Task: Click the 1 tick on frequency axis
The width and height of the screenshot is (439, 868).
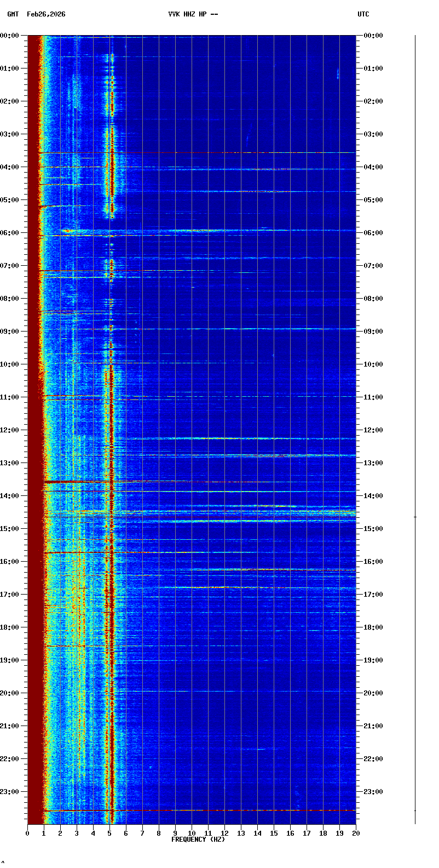Action: (44, 833)
